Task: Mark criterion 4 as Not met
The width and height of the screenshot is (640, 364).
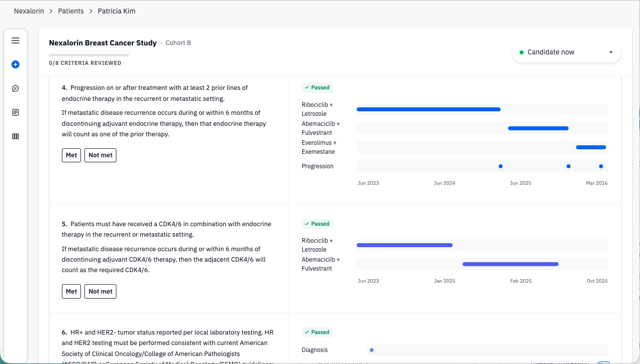Action: tap(100, 155)
